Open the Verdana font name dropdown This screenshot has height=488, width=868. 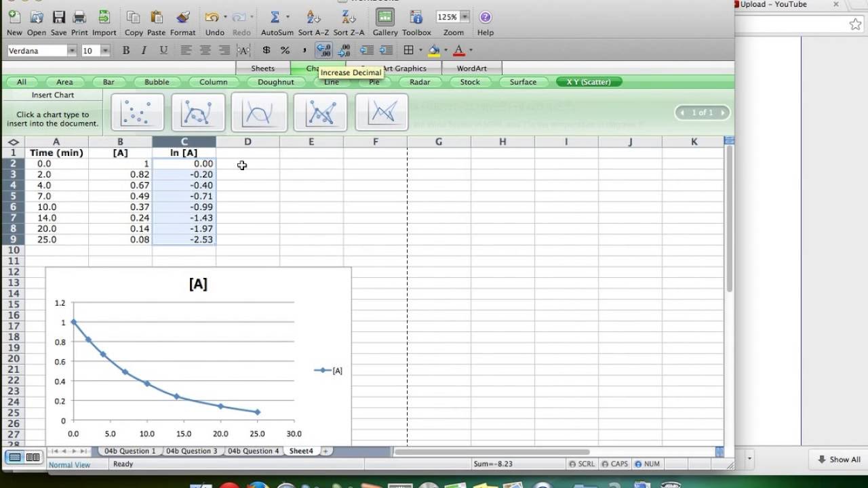(72, 51)
